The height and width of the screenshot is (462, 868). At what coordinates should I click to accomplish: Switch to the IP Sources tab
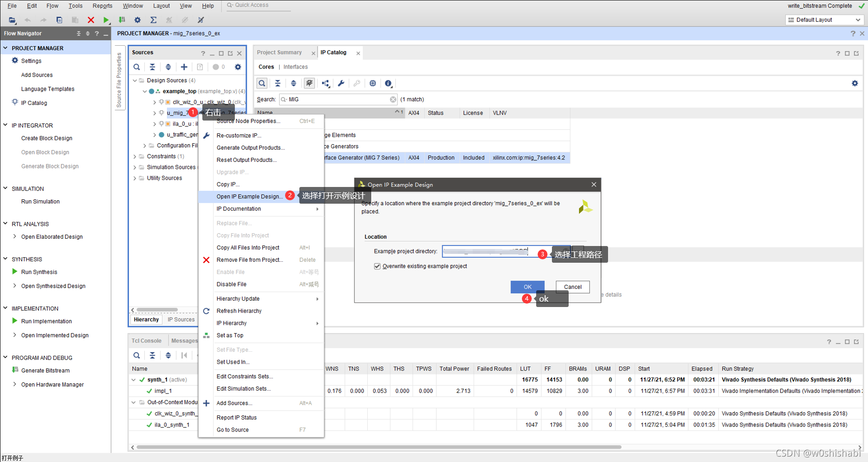(181, 320)
